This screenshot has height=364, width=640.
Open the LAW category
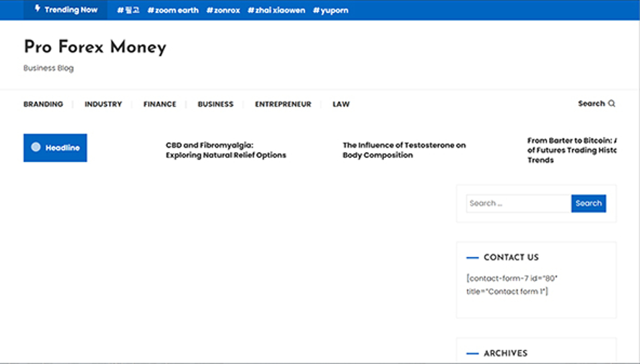341,104
